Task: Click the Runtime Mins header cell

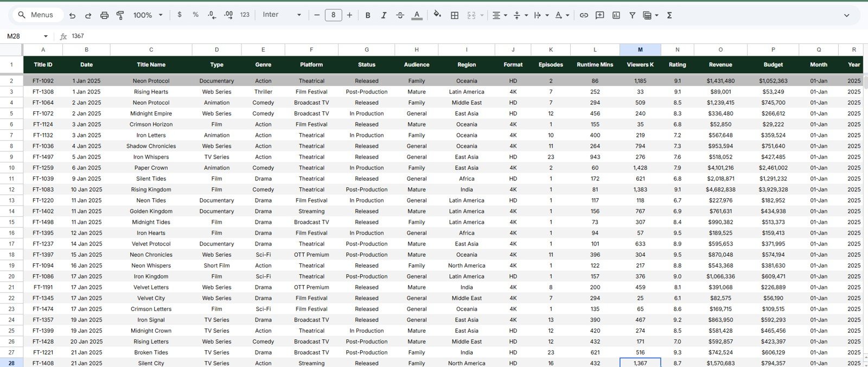Action: point(595,65)
